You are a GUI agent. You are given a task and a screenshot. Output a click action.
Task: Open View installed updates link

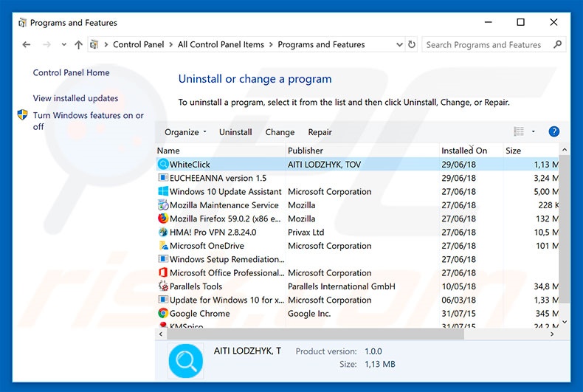click(x=75, y=98)
